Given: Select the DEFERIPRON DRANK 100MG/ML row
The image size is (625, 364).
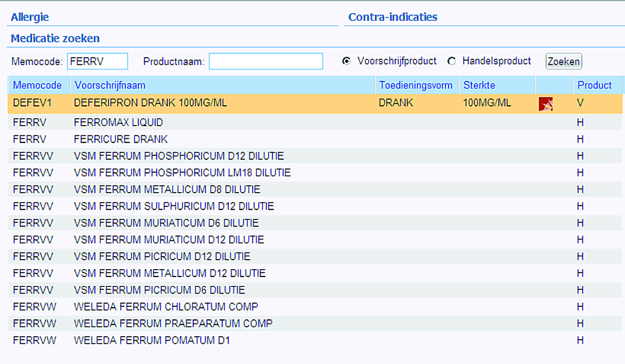Looking at the screenshot, I should pos(150,103).
